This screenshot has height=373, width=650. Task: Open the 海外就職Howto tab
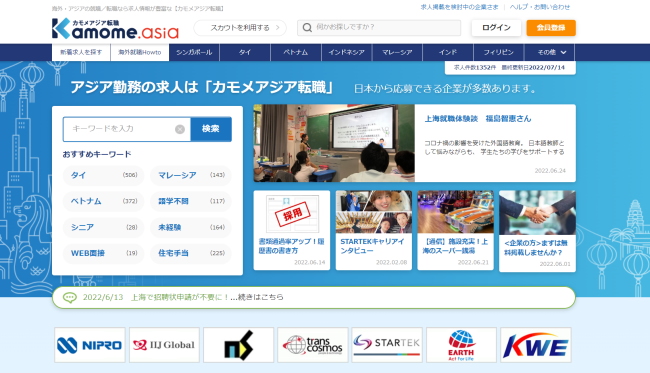point(140,53)
